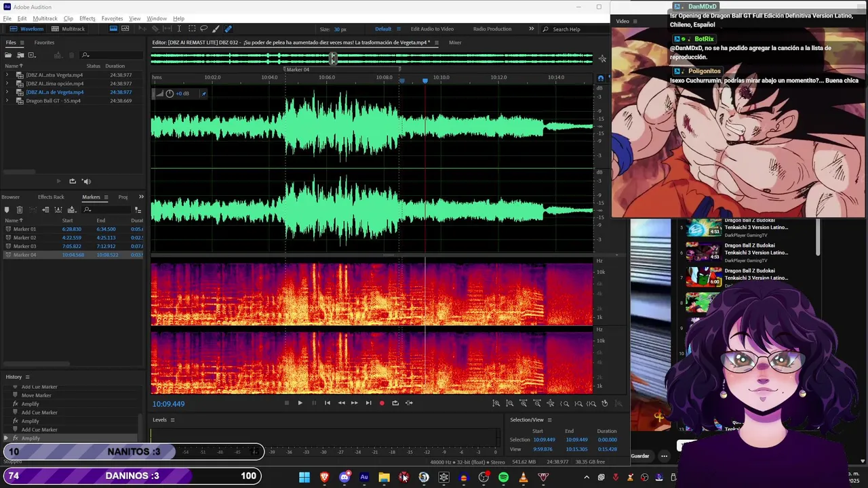The image size is (868, 488).
Task: Click Zoom In Time icon
Action: pos(523,403)
